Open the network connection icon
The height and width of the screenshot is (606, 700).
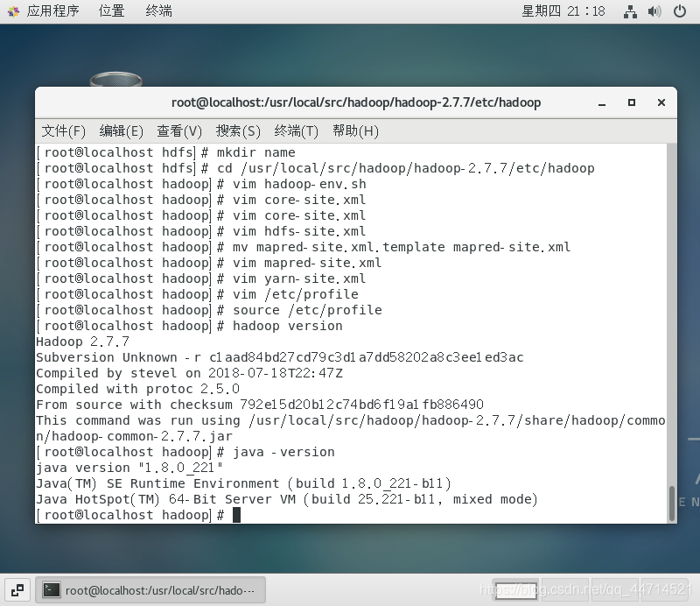[x=630, y=11]
